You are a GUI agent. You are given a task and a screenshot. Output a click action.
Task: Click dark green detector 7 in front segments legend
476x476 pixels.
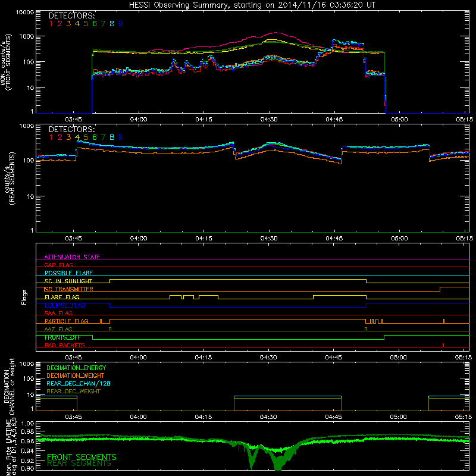tap(103, 23)
